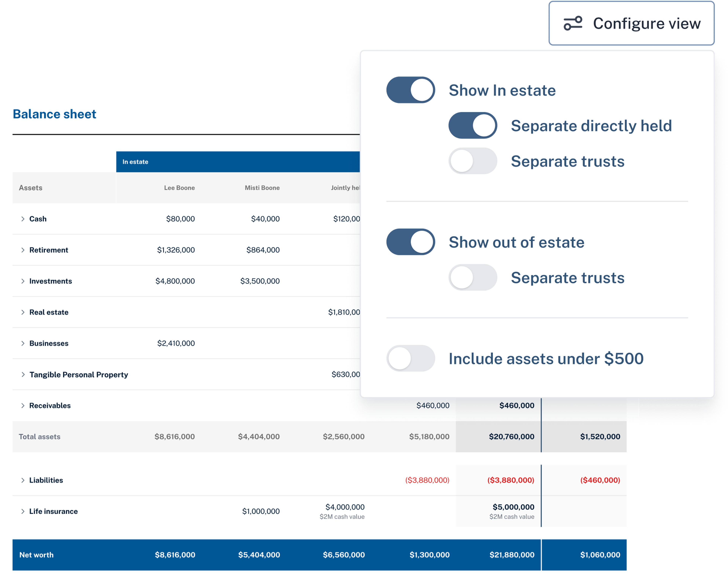This screenshot has width=728, height=587.
Task: Click Misti Boone cash value $40,000
Action: [265, 219]
